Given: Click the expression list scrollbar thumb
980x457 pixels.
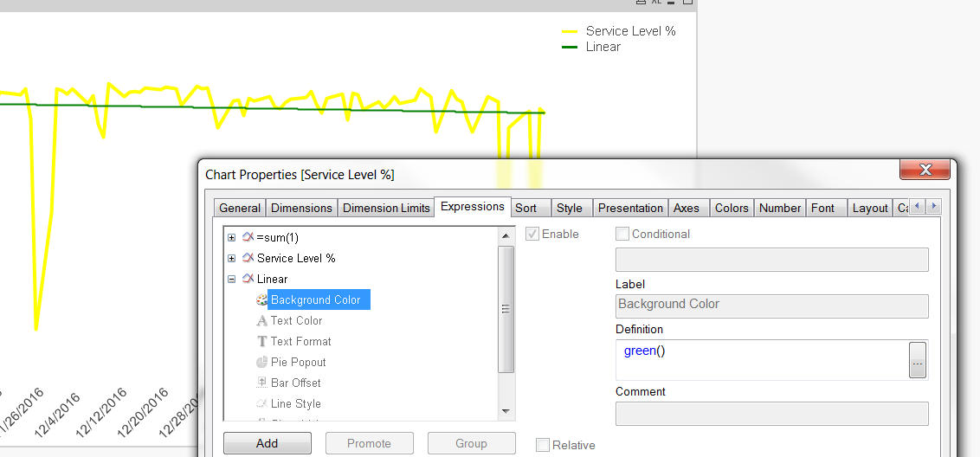Looking at the screenshot, I should tap(506, 310).
